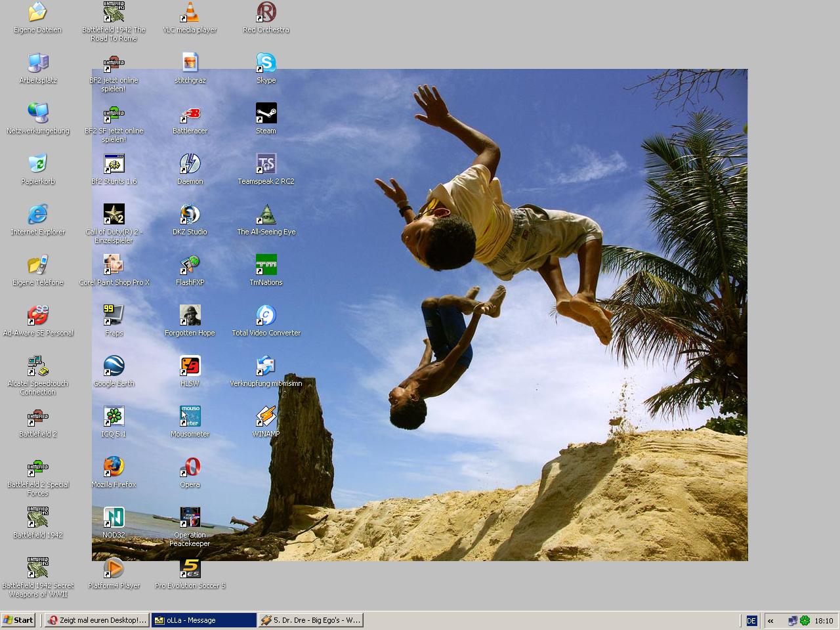Image resolution: width=840 pixels, height=630 pixels.
Task: Select the Bf2 Stunts 1.6 shortcut
Action: (114, 163)
